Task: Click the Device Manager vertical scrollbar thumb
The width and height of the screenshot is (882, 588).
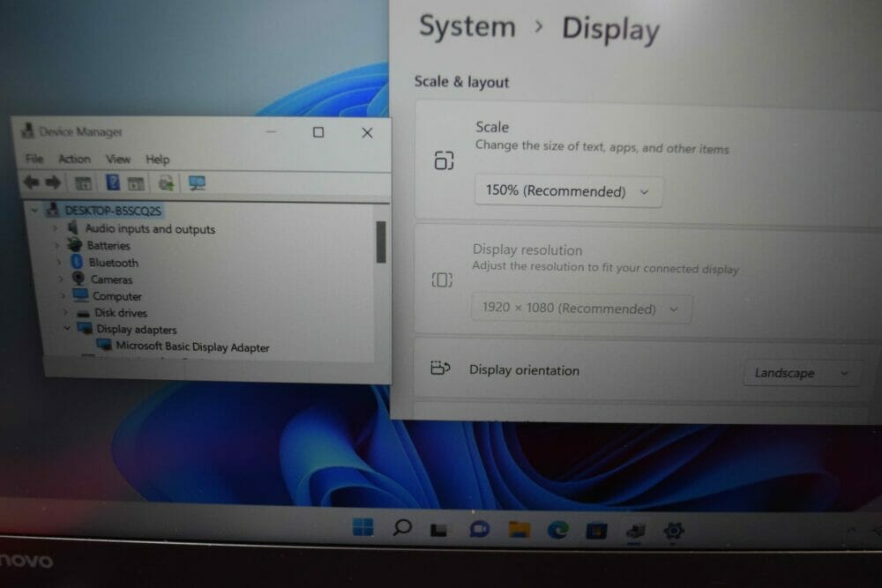Action: click(381, 242)
